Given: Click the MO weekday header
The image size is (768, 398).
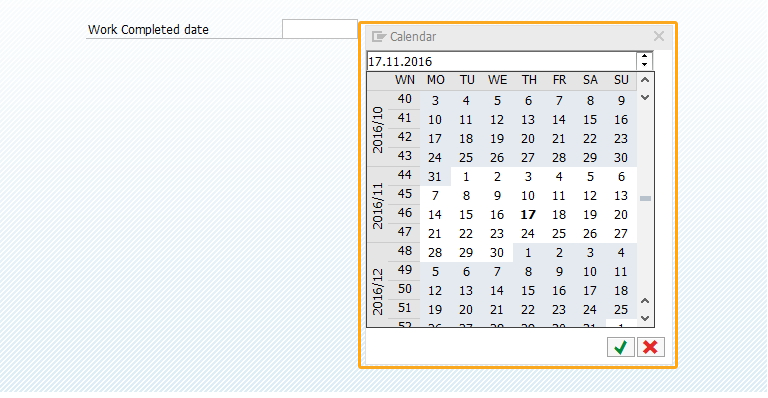Looking at the screenshot, I should click(435, 80).
